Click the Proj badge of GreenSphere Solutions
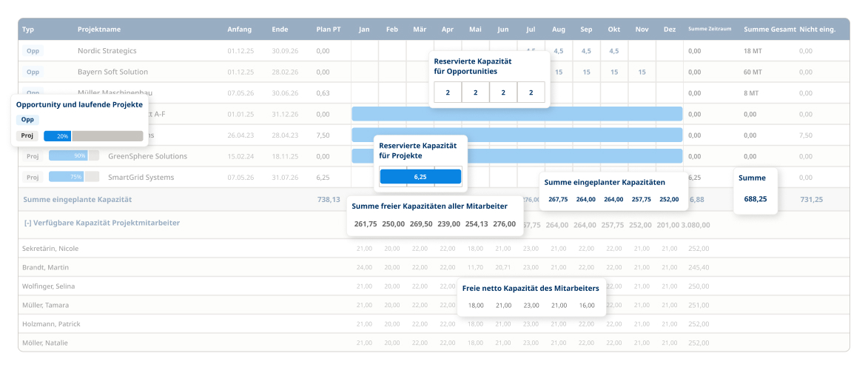The image size is (868, 370). click(33, 156)
